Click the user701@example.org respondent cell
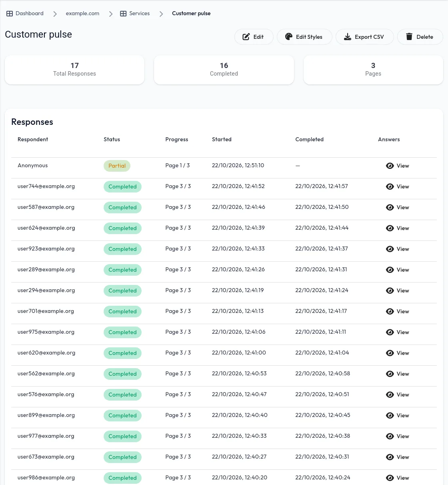Viewport: 448px width, 485px height. coord(46,311)
